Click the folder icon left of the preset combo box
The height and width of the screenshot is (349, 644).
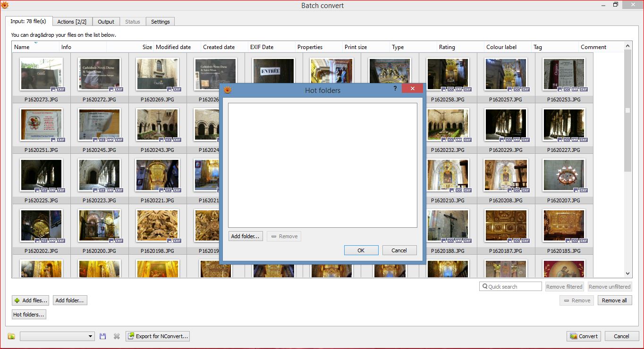[x=11, y=336]
